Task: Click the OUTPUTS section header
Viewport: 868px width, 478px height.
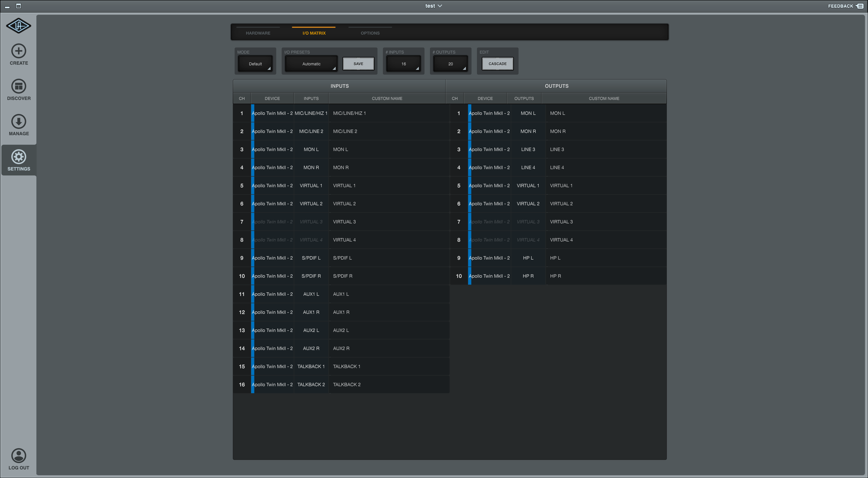Action: [556, 86]
